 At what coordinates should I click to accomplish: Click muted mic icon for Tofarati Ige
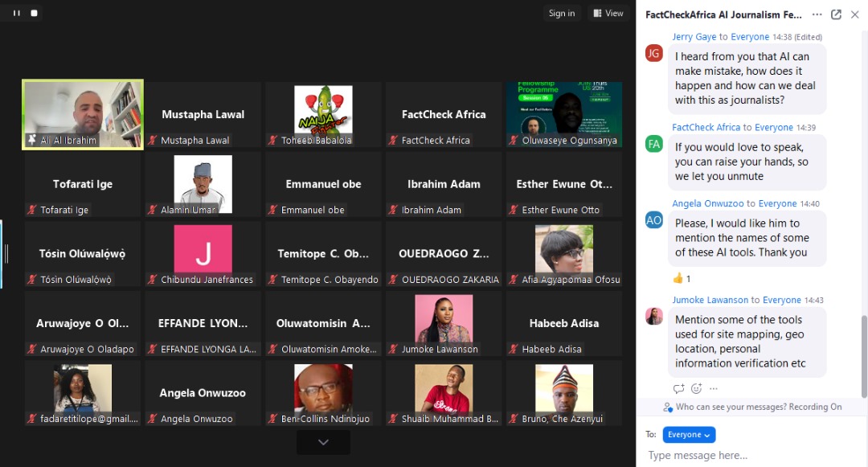[x=32, y=211]
